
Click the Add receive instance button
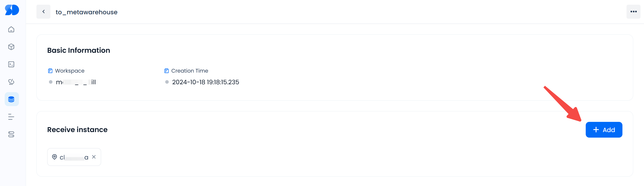604,130
